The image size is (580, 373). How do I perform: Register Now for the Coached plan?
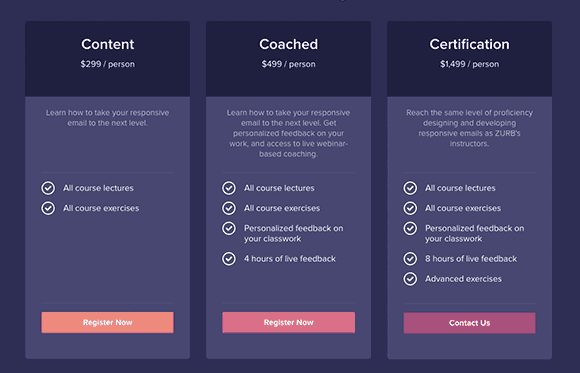(289, 322)
